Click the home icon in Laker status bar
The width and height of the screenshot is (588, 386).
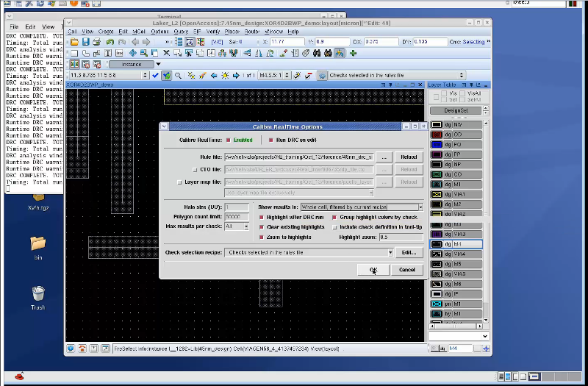tap(82, 349)
